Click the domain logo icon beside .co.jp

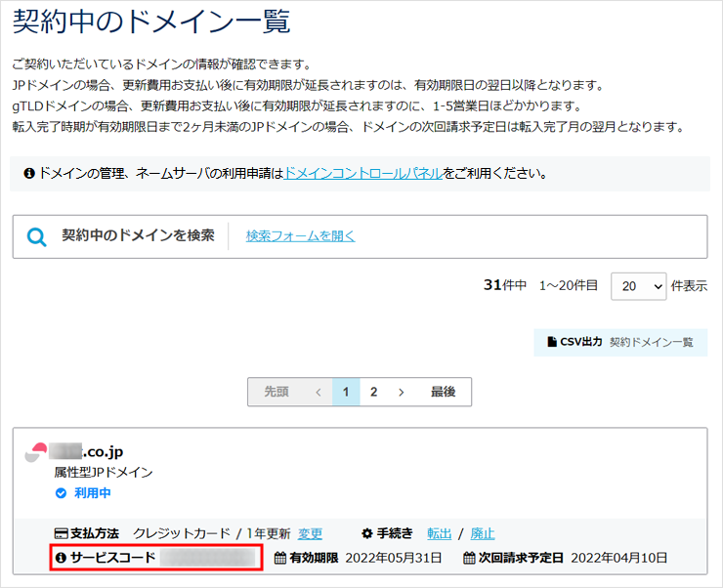coord(36,452)
